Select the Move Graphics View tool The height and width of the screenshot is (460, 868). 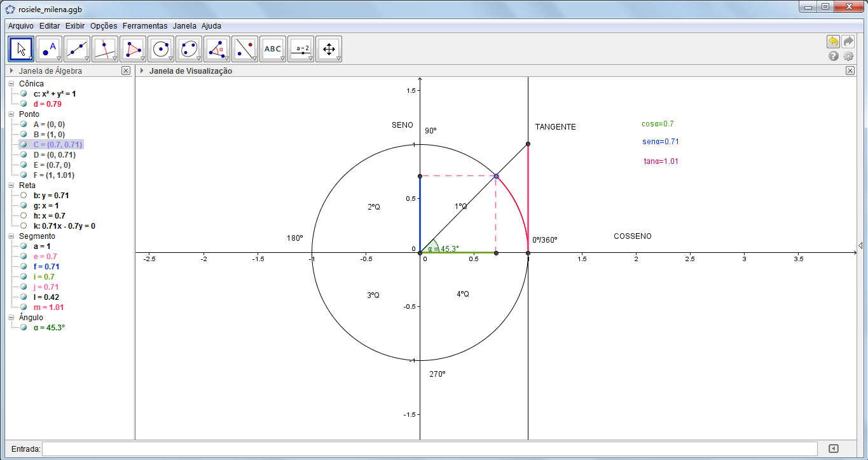tap(329, 49)
